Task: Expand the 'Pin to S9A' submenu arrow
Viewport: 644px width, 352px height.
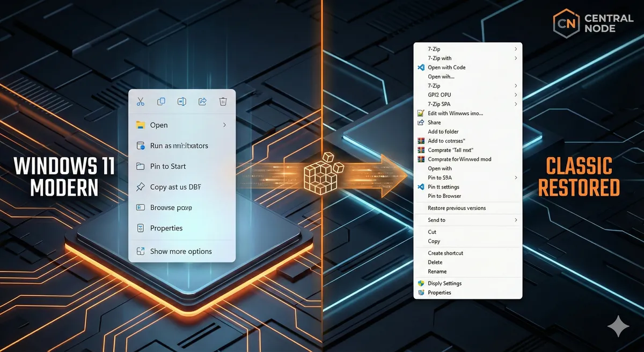Action: [x=516, y=177]
